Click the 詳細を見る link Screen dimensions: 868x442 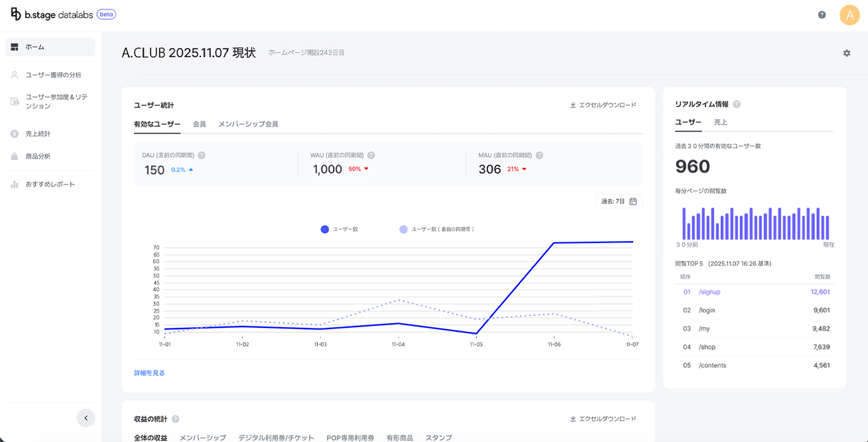point(149,373)
